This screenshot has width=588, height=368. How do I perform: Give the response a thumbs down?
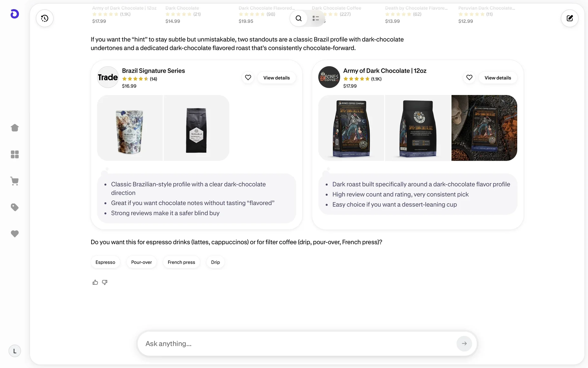(x=105, y=282)
